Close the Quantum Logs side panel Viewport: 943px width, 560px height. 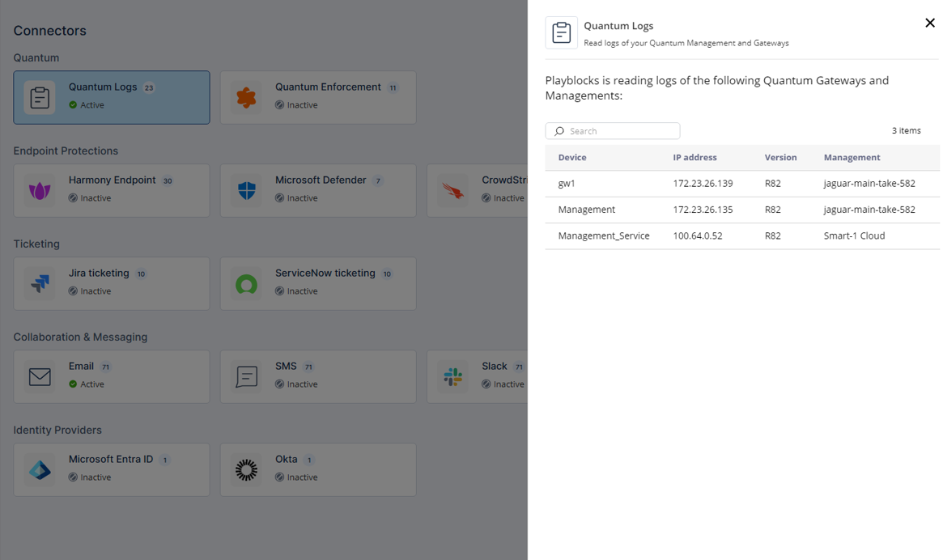pyautogui.click(x=930, y=23)
